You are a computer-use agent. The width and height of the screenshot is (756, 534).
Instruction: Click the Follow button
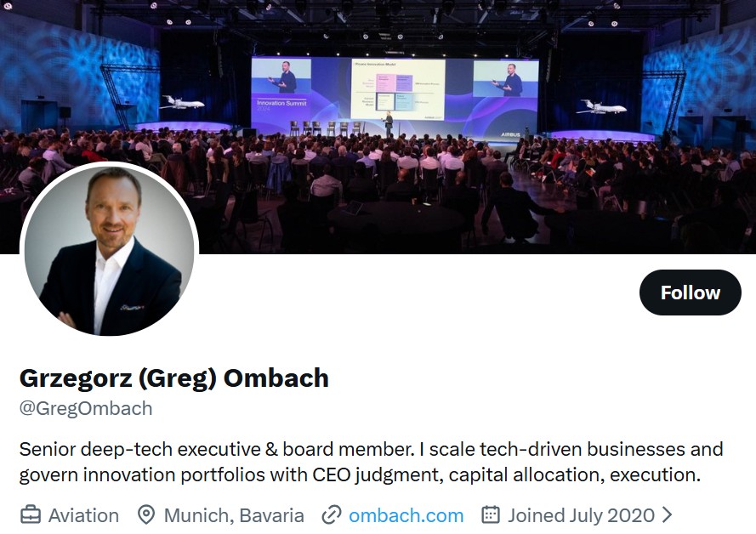point(690,293)
